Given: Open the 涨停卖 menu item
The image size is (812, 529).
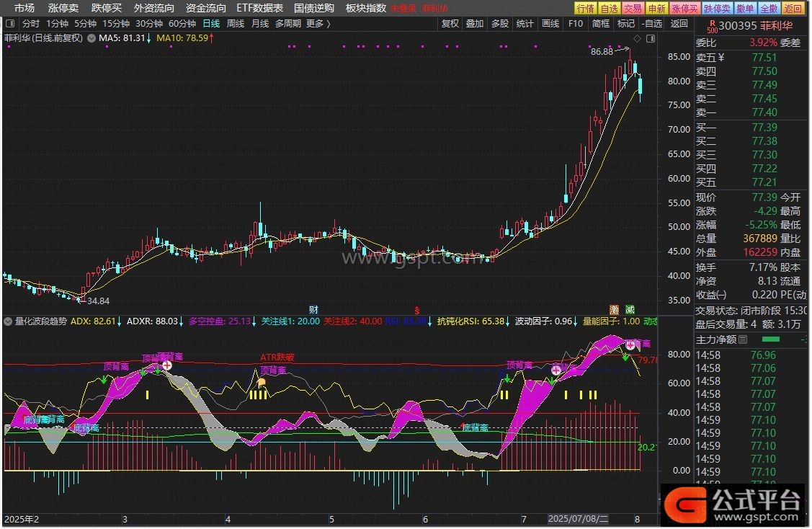Looking at the screenshot, I should coord(63,8).
